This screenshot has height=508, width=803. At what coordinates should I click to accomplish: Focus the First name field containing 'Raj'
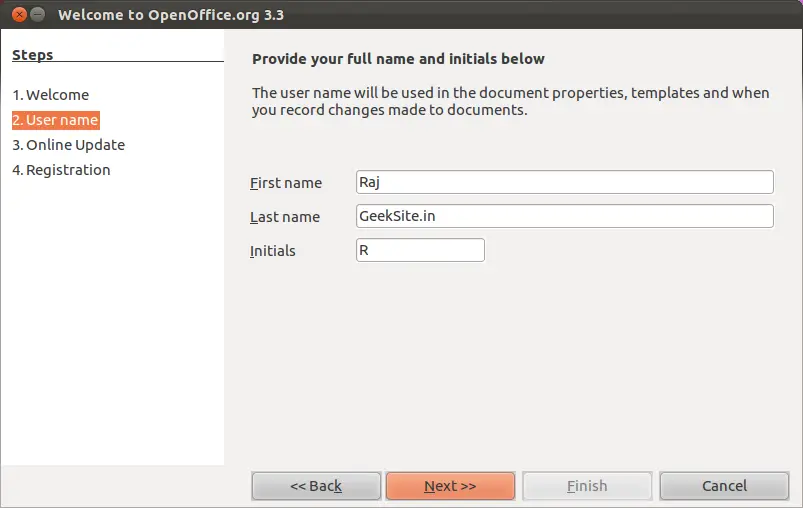point(564,182)
